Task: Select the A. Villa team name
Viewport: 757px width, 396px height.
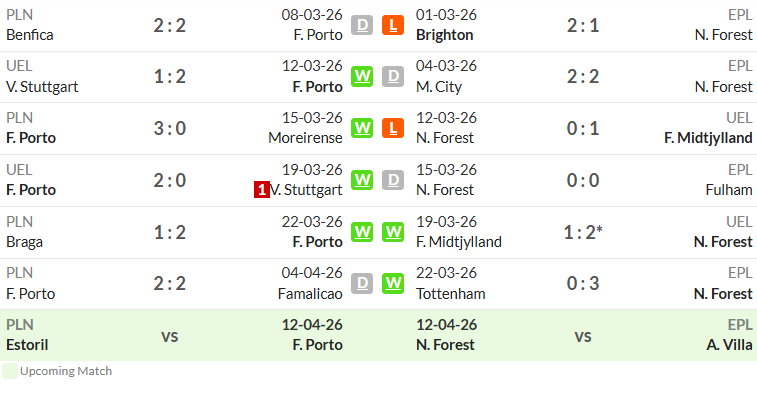Action: point(729,345)
